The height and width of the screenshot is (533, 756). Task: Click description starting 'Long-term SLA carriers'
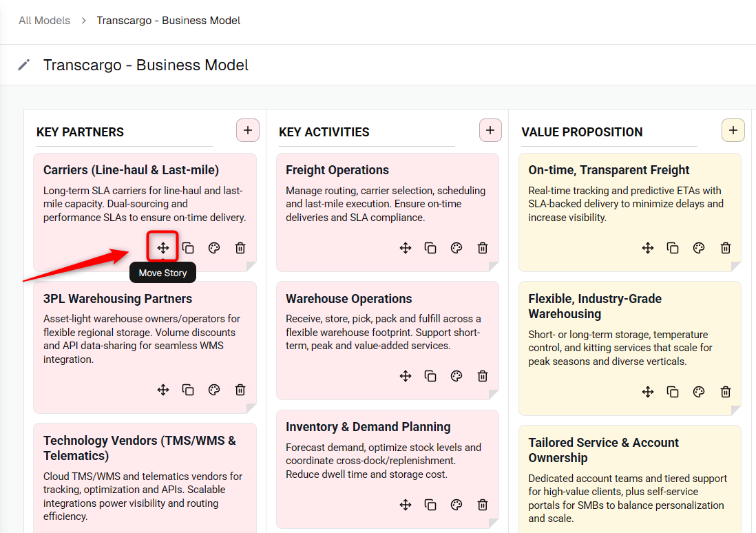tap(145, 204)
